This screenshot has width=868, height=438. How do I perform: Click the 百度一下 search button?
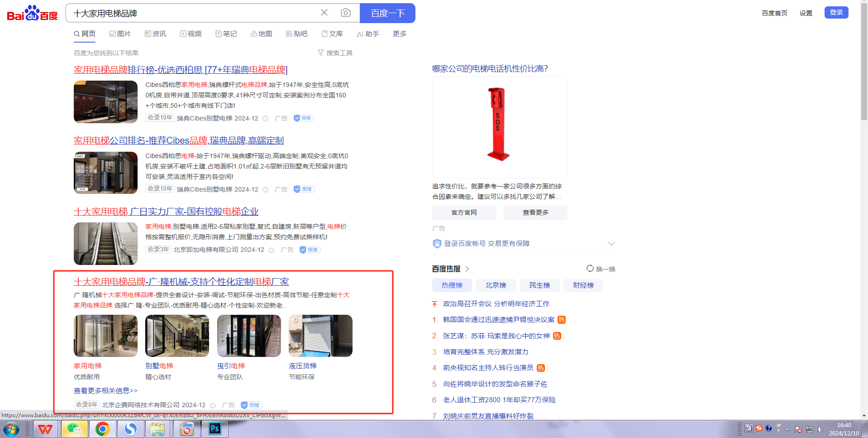[x=387, y=13]
